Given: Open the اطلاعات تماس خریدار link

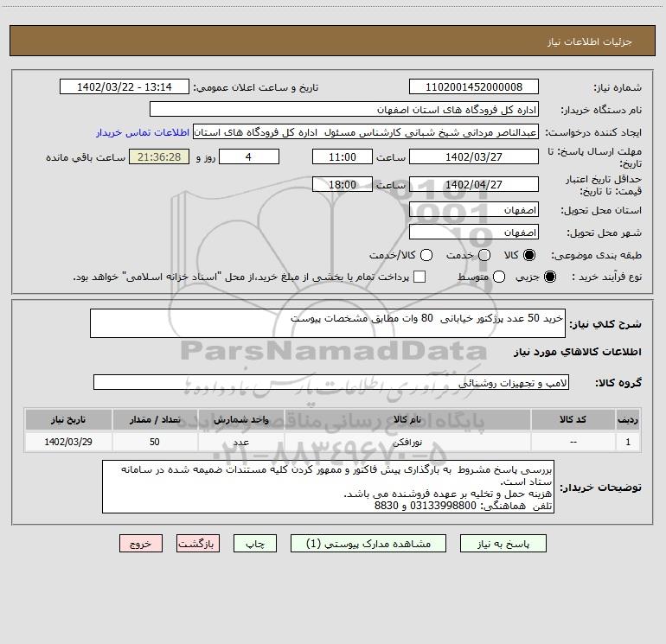Looking at the screenshot, I should [x=143, y=132].
